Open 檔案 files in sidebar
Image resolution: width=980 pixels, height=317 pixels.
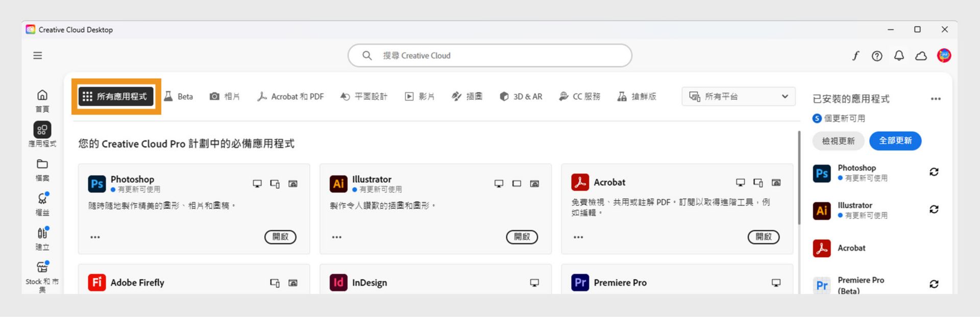coord(42,170)
